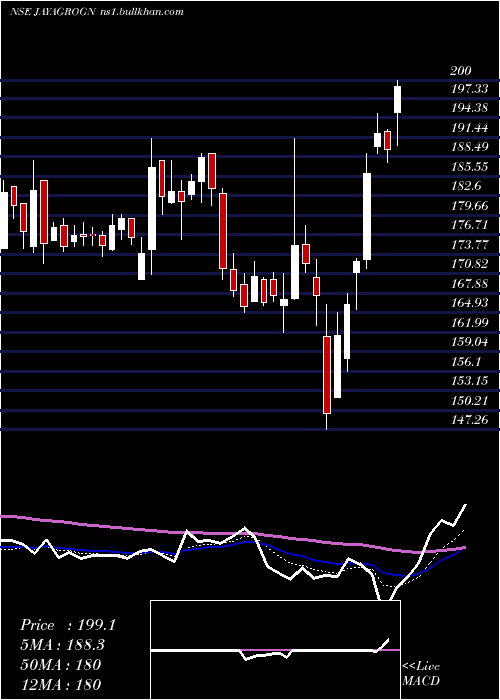Click the 12MA : 180 readout

(x=61, y=684)
